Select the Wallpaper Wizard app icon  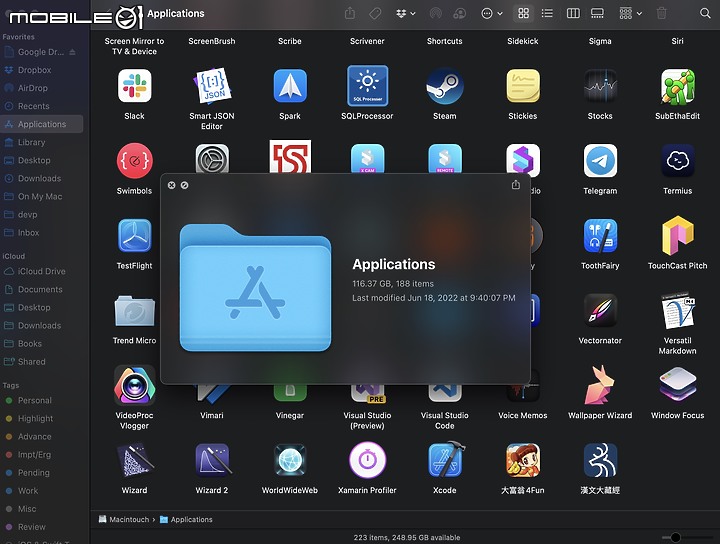[600, 385]
